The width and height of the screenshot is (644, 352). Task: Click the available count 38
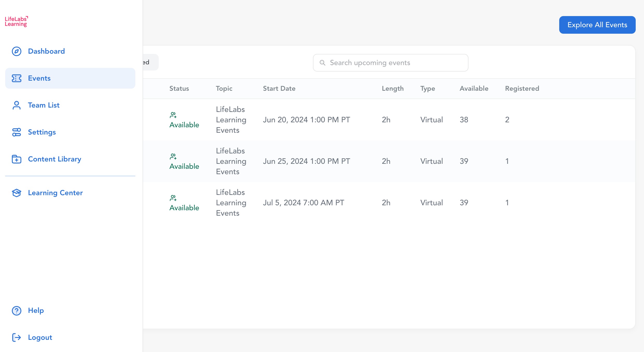coord(464,120)
